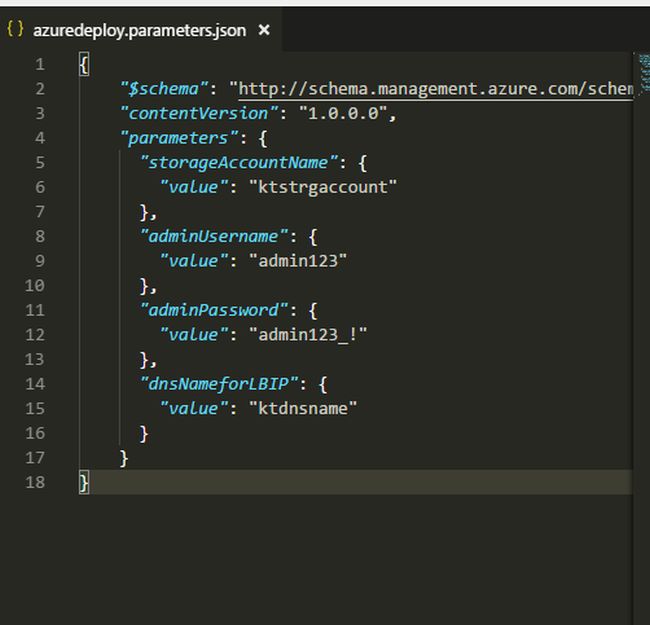Screen dimensions: 650x625
Task: Click line number 14 in gutter
Action: (x=35, y=384)
